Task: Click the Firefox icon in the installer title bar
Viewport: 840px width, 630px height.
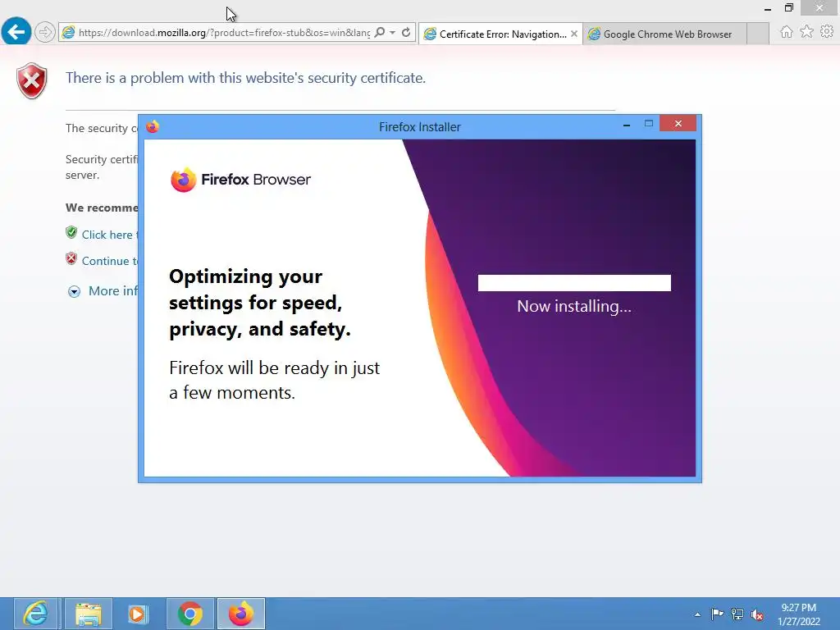Action: point(153,127)
